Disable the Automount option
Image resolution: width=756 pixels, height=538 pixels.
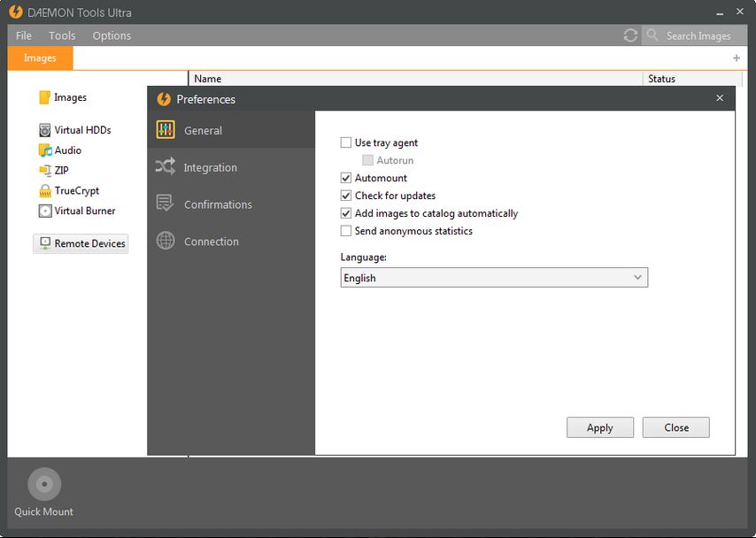[x=345, y=178]
